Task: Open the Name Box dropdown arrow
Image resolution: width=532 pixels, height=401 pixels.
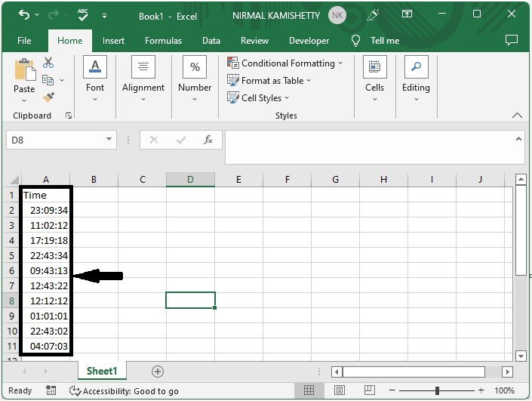Action: pyautogui.click(x=109, y=139)
